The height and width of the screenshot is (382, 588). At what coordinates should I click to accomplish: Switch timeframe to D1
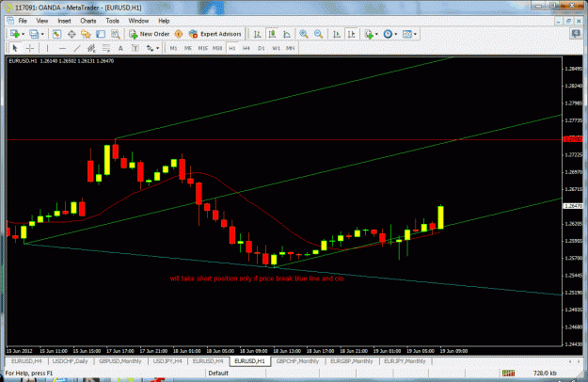[x=262, y=48]
